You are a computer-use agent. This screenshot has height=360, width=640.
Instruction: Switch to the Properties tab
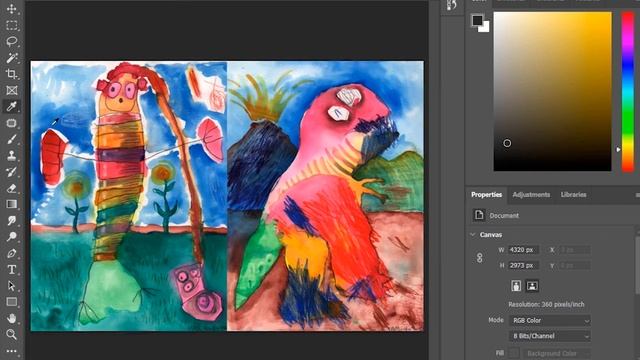pyautogui.click(x=486, y=195)
